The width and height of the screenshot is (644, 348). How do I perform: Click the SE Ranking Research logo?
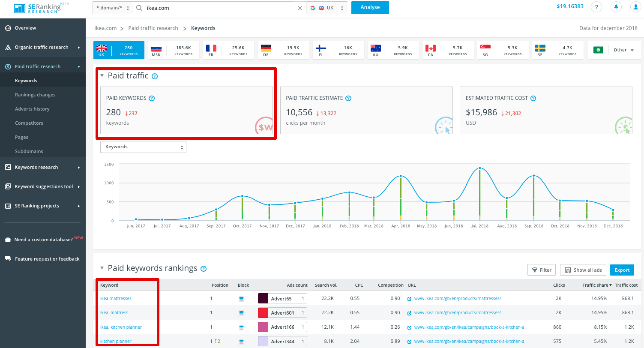pyautogui.click(x=41, y=8)
